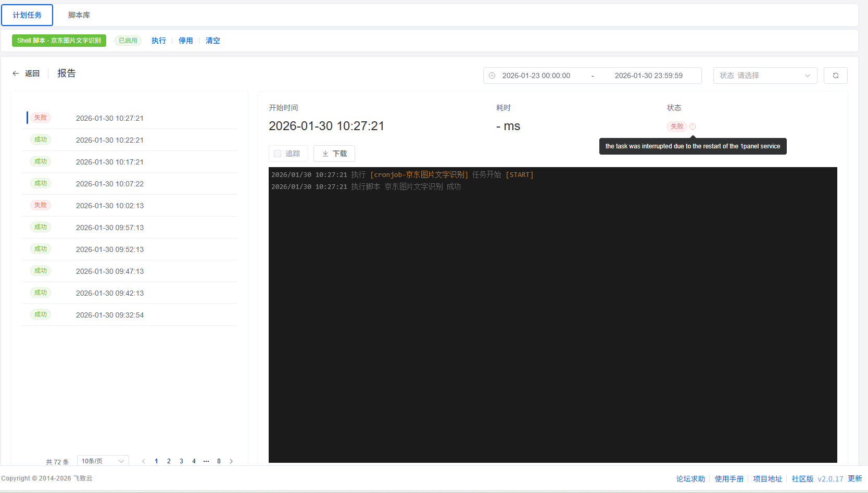Click the start date 2026-01-23 field
868x493 pixels.
[x=536, y=75]
